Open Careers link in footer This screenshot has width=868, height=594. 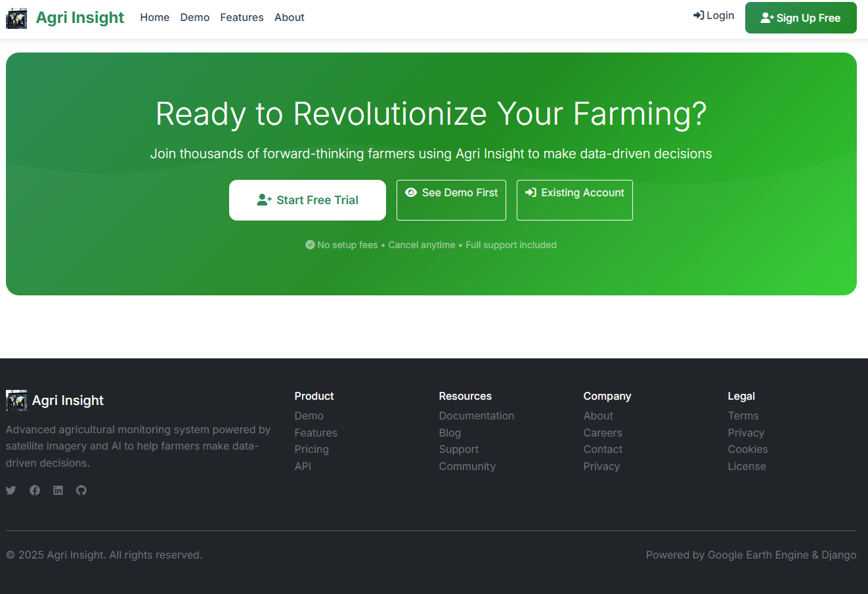tap(603, 433)
